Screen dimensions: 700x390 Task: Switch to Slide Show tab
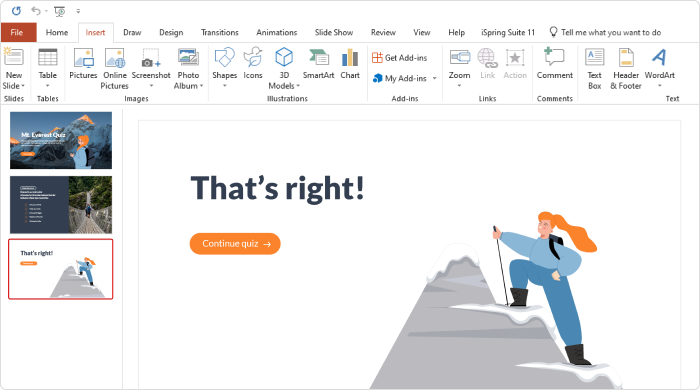333,33
